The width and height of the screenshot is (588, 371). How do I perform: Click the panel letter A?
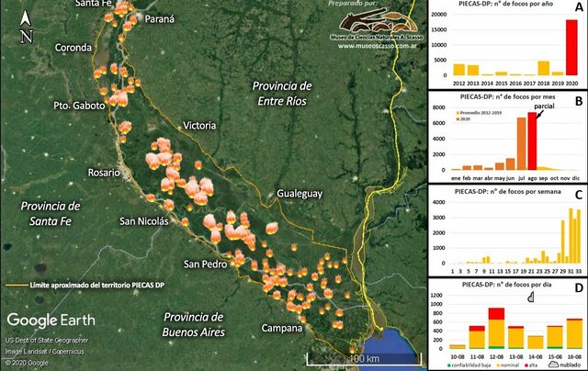pyautogui.click(x=579, y=6)
